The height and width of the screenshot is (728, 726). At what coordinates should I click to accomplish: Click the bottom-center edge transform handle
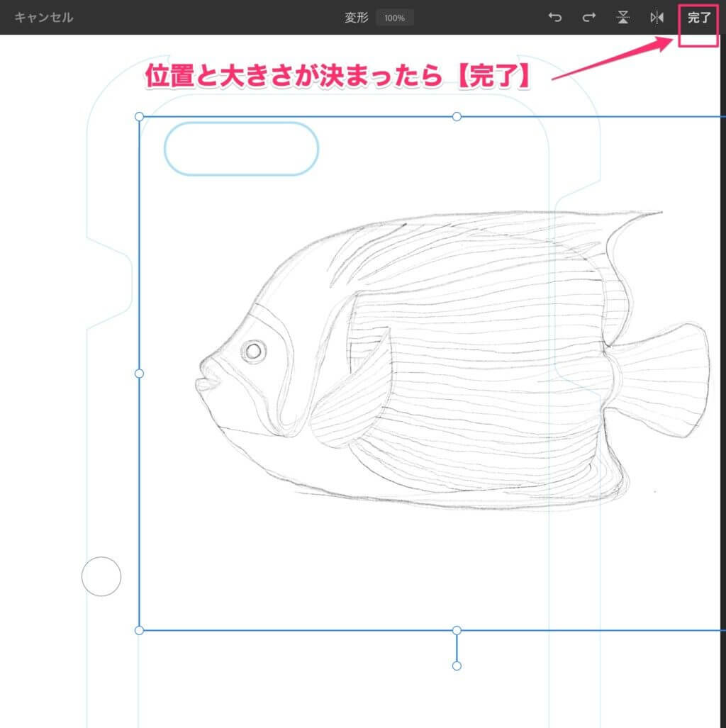tap(457, 630)
